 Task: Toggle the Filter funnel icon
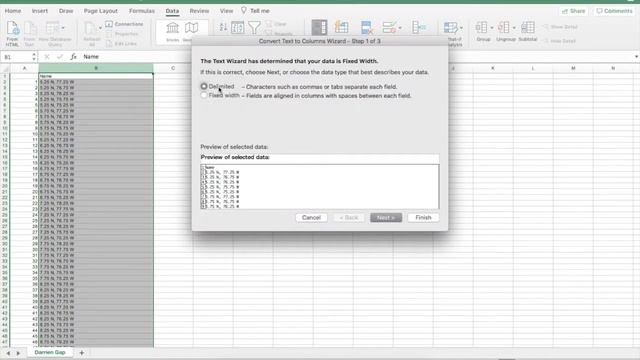tap(254, 27)
